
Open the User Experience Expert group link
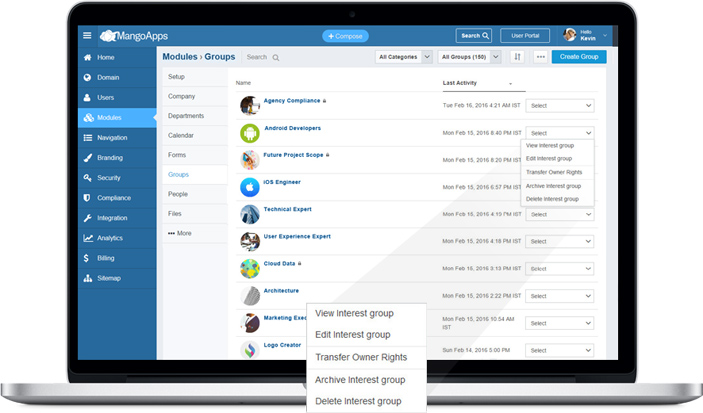297,236
